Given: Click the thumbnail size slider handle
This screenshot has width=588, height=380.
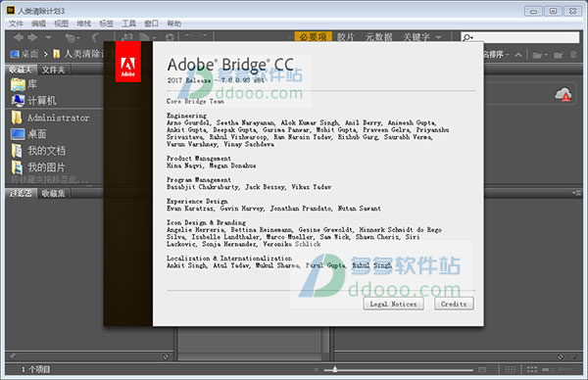Looking at the screenshot, I should pos(334,369).
